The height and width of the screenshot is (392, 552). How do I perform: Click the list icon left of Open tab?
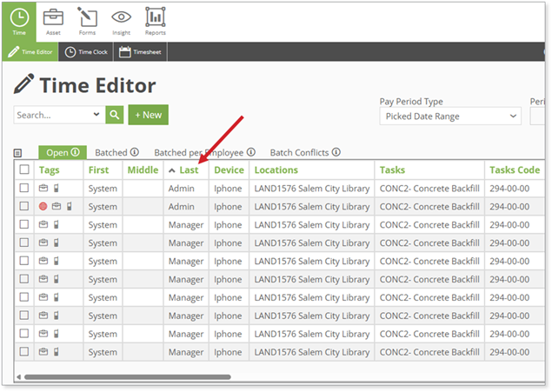click(x=18, y=153)
